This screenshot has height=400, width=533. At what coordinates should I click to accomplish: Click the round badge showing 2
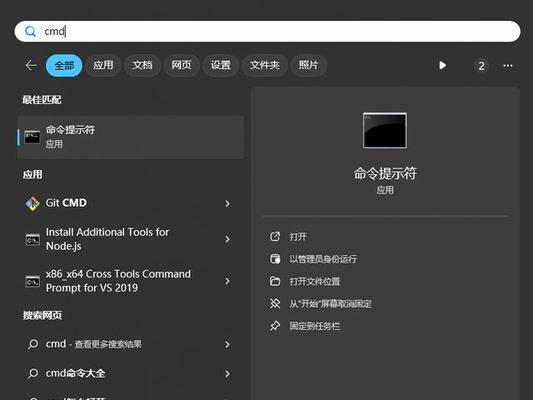point(481,66)
